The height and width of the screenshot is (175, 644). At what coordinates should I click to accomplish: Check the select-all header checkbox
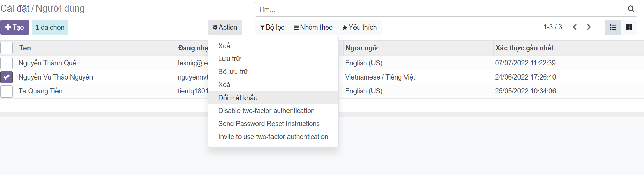[x=6, y=48]
